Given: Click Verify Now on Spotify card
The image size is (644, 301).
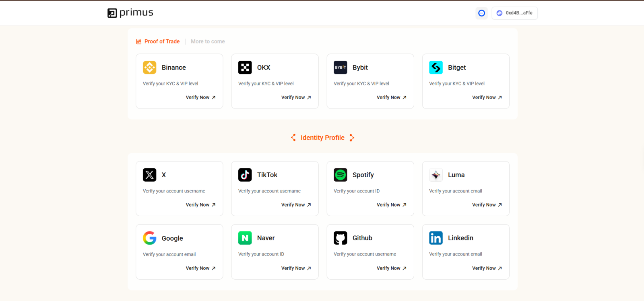Looking at the screenshot, I should pyautogui.click(x=391, y=205).
